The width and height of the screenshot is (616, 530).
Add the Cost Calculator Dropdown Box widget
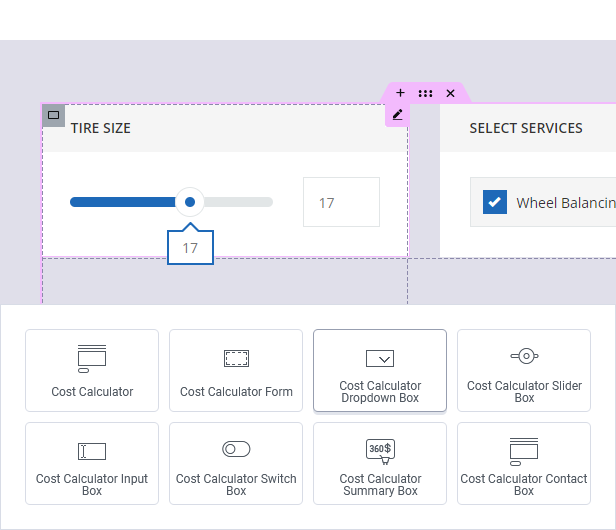click(380, 371)
